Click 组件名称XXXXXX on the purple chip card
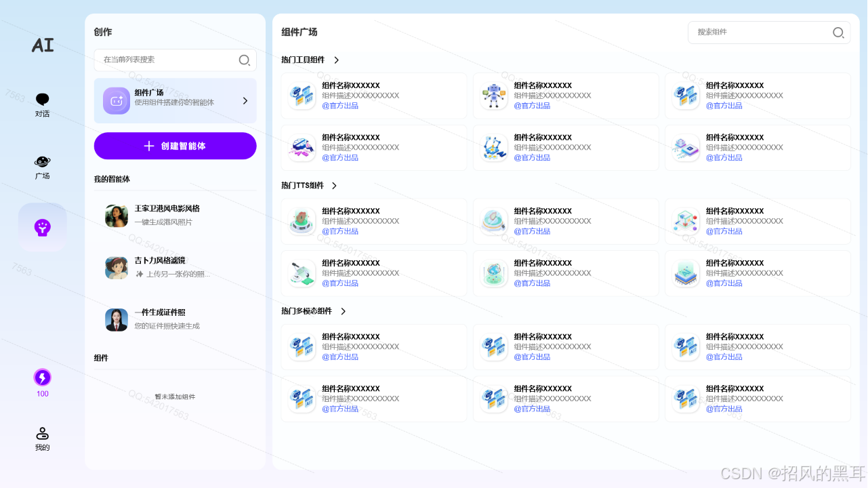Viewport: 868px width, 488px height. coord(735,138)
